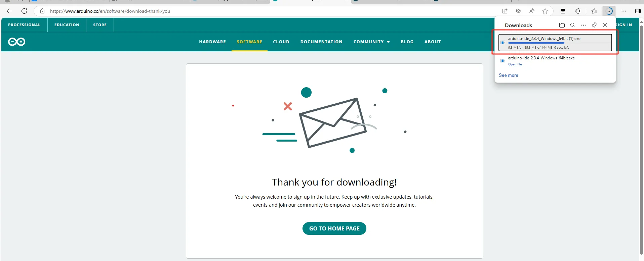This screenshot has height=261, width=644.
Task: Open the downloads folder icon
Action: (562, 25)
